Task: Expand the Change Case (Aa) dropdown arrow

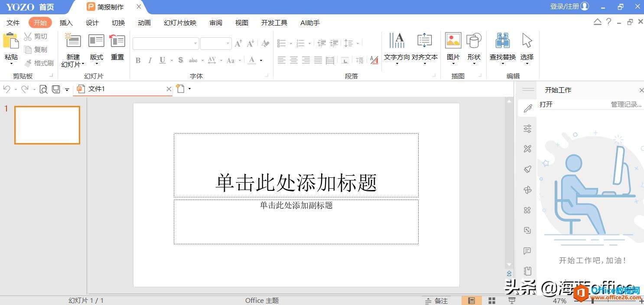Action: point(239,60)
